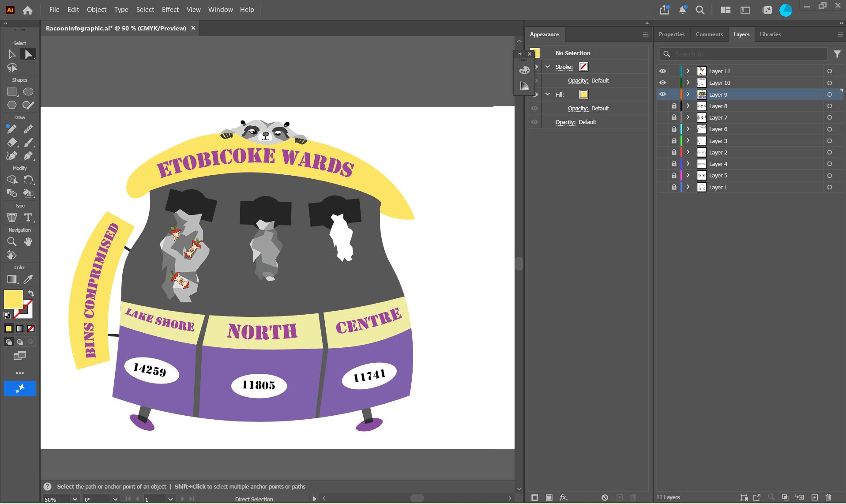Viewport: 846px width, 504px height.
Task: Reset to default fill and stroke
Action: point(7,315)
